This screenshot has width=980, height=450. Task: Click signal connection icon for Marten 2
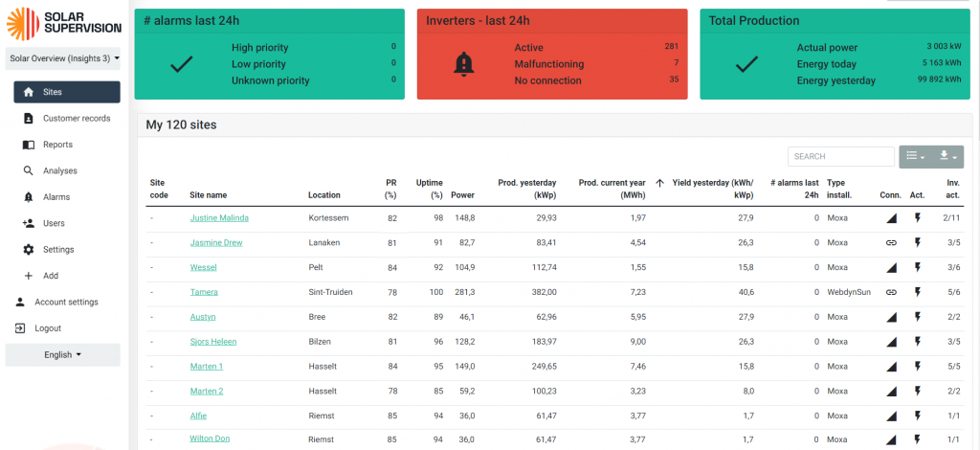point(891,392)
